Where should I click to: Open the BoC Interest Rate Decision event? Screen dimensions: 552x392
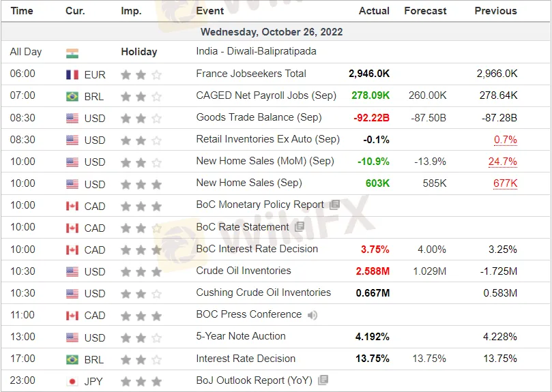257,249
